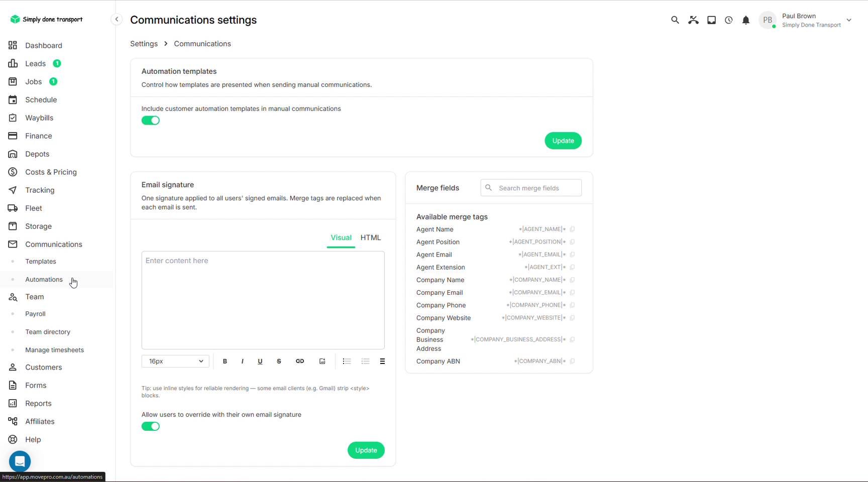Click into the signature content editor
This screenshot has height=482, width=868.
[263, 300]
